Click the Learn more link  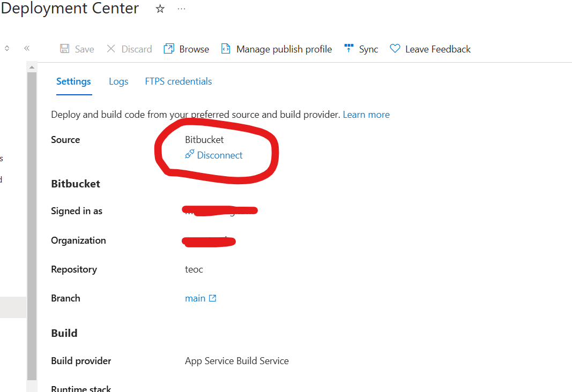point(366,115)
